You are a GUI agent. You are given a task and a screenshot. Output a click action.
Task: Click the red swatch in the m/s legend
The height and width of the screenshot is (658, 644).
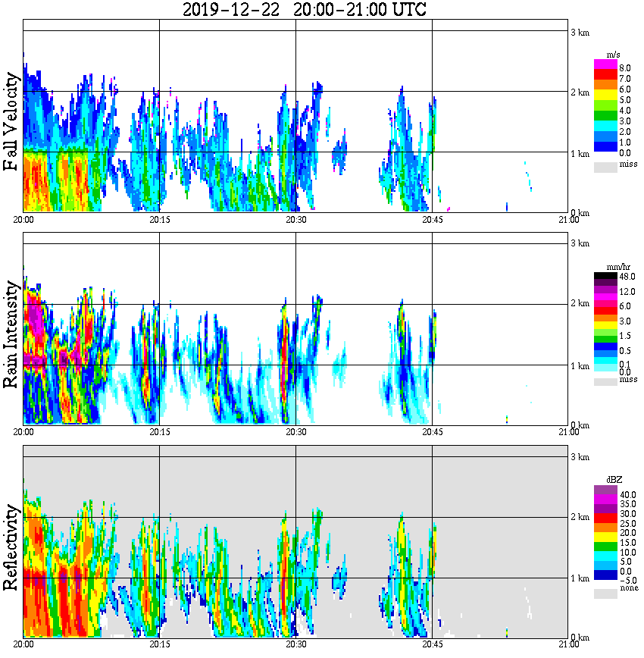605,75
